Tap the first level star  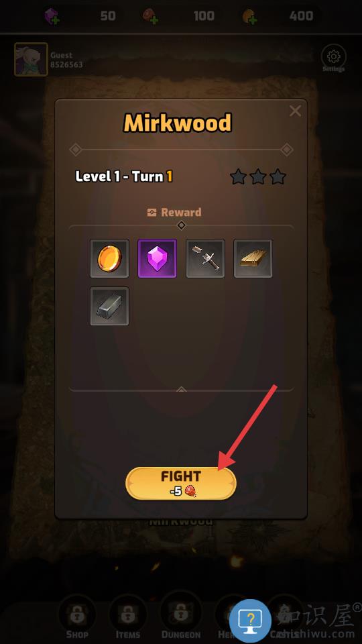point(239,177)
